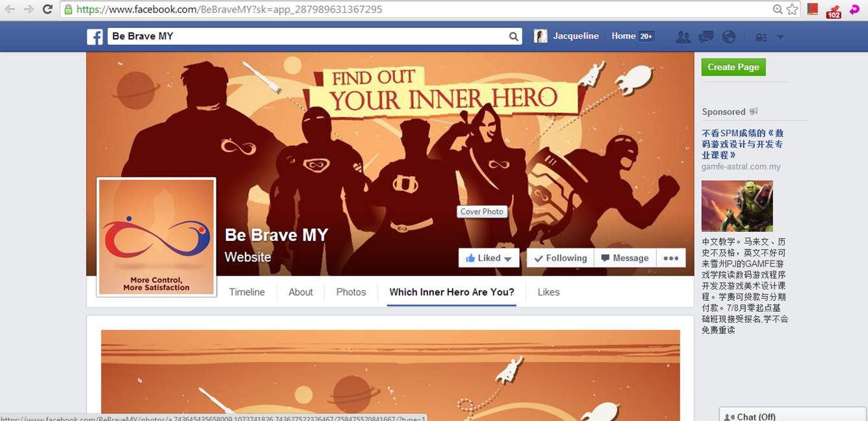Screen dimensions: 868x421
Task: Open the red book extension icon
Action: [x=812, y=9]
